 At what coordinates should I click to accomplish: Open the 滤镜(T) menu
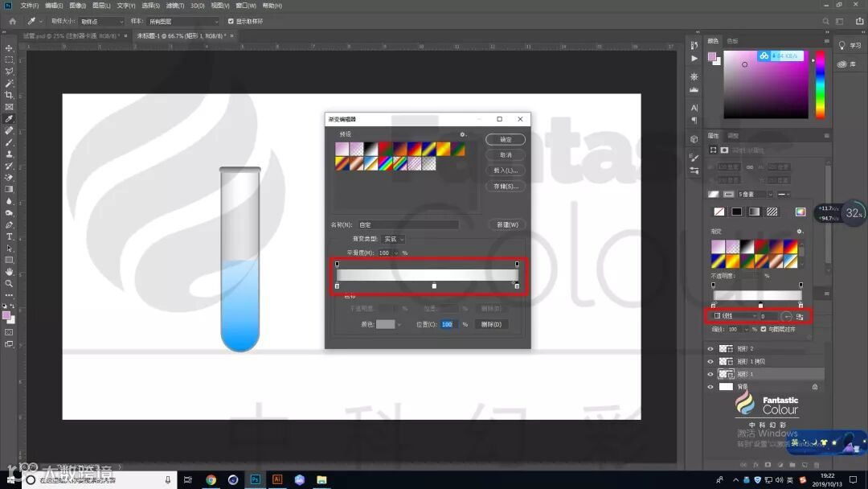[x=175, y=6]
